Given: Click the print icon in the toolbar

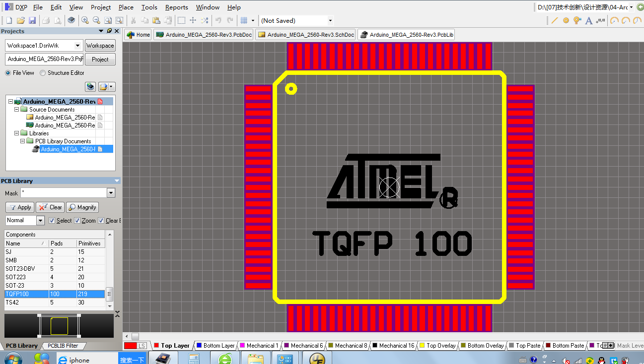Looking at the screenshot, I should [x=46, y=20].
